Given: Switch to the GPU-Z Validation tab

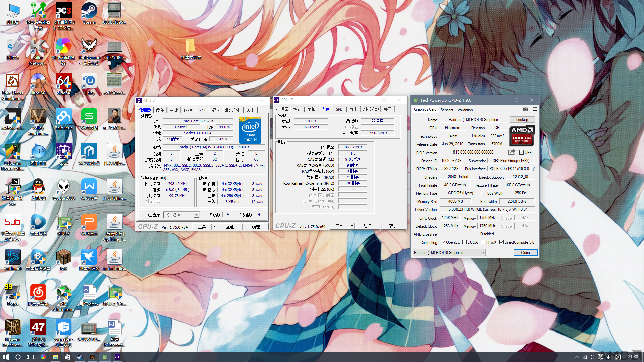Looking at the screenshot, I should [x=465, y=110].
